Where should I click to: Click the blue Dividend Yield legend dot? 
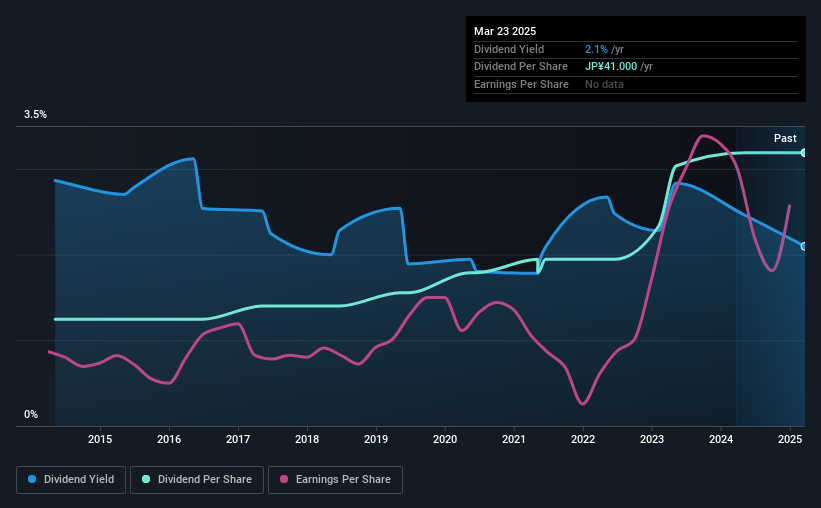click(32, 479)
